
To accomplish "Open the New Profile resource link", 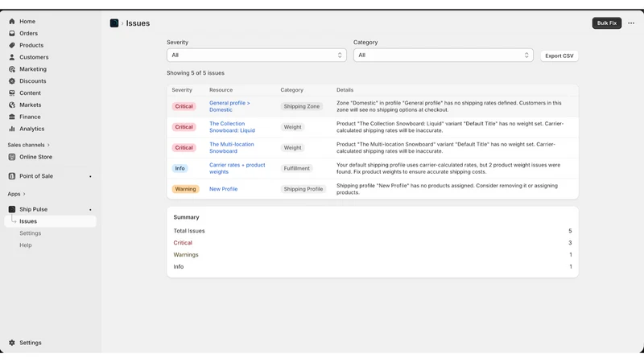I will [223, 189].
